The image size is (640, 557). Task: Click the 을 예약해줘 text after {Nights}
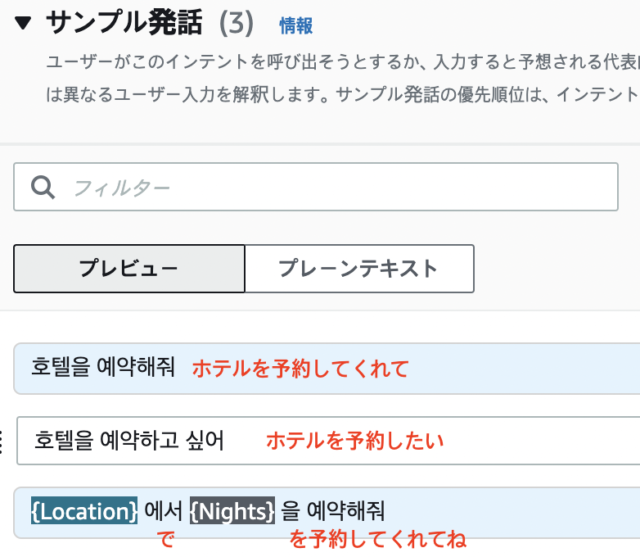[332, 511]
